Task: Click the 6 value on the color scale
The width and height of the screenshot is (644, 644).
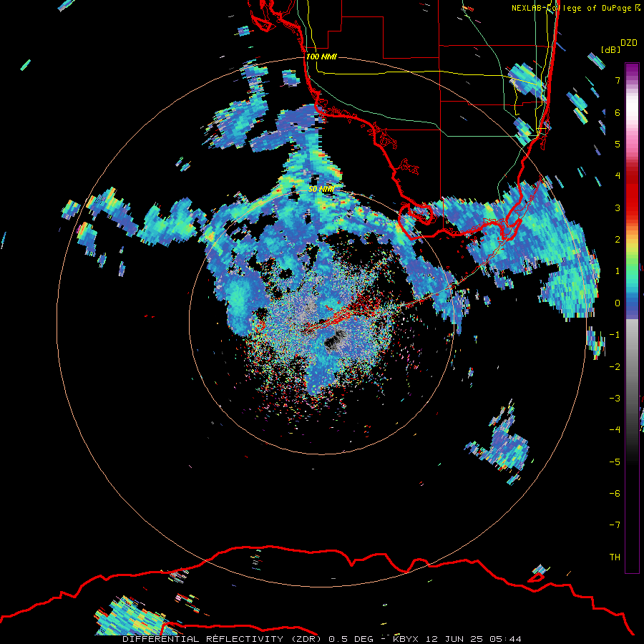Action: coord(618,112)
